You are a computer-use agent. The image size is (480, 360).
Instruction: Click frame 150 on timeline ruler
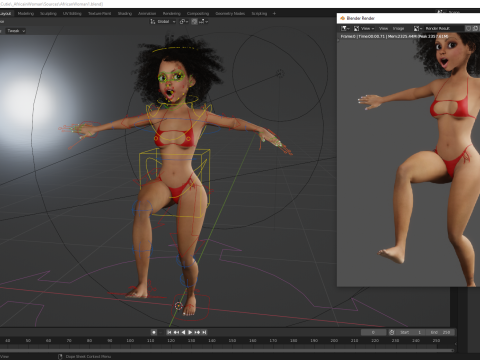(x=232, y=341)
